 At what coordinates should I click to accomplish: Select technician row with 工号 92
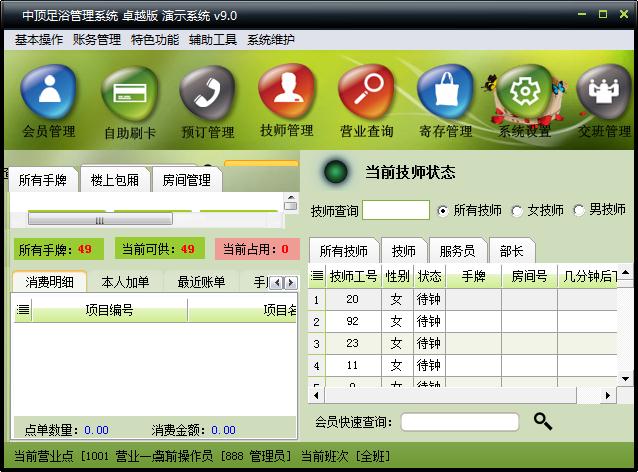coord(463,321)
